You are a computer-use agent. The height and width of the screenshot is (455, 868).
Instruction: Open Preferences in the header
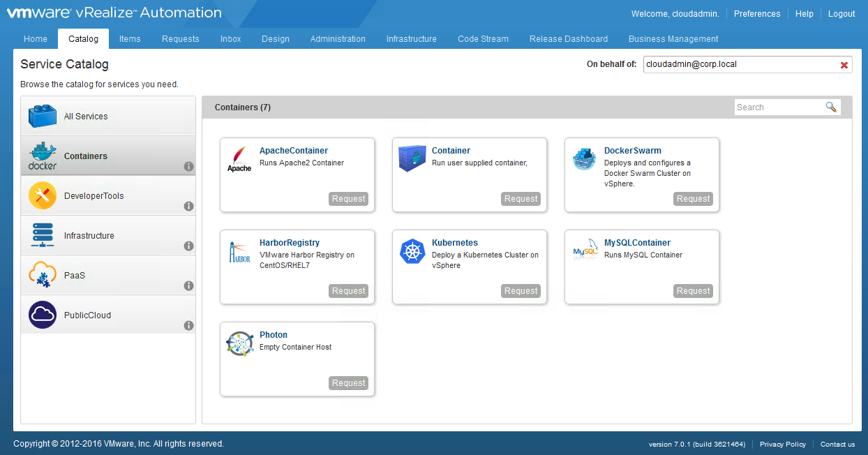(757, 14)
